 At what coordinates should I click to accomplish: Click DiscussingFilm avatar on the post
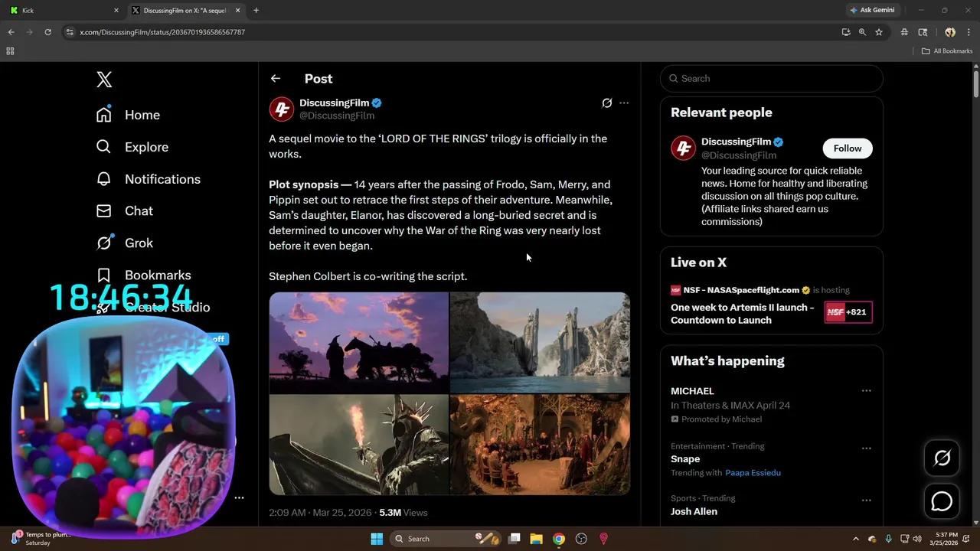[x=282, y=109]
